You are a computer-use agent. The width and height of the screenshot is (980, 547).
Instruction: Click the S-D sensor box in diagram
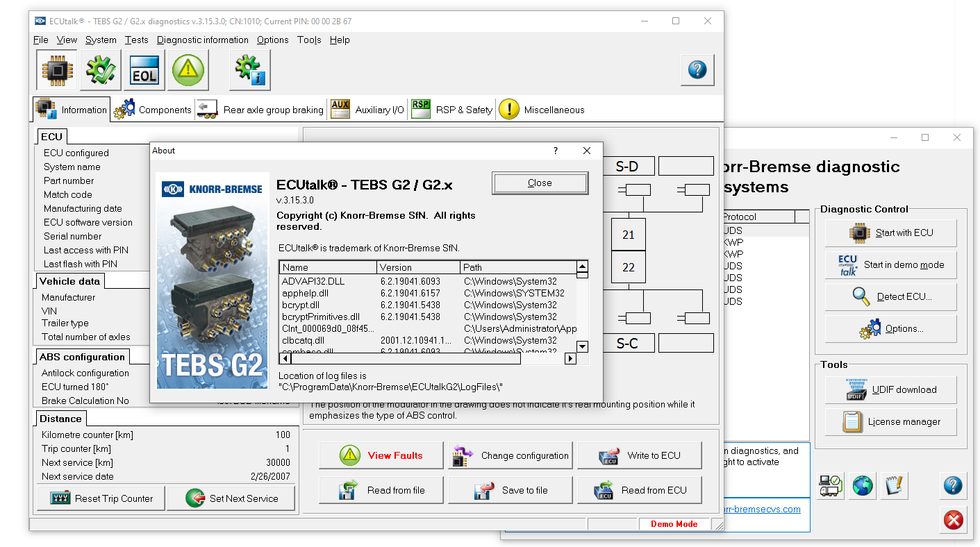(627, 166)
